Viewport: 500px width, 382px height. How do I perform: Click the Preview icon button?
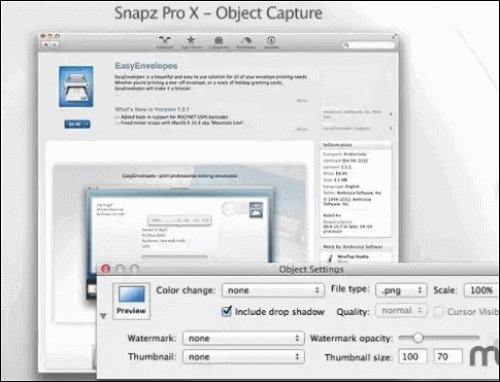click(131, 301)
